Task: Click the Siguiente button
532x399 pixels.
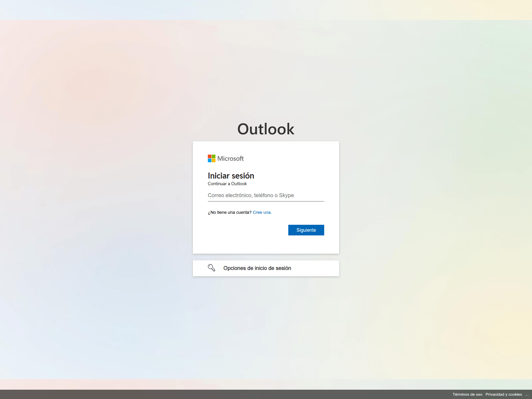Action: [x=306, y=230]
